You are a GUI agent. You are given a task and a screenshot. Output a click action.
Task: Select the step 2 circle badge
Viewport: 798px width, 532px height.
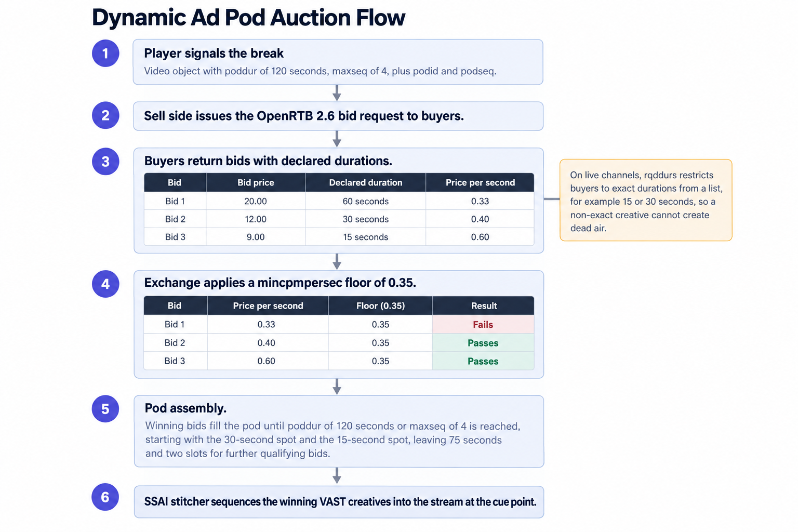point(105,115)
